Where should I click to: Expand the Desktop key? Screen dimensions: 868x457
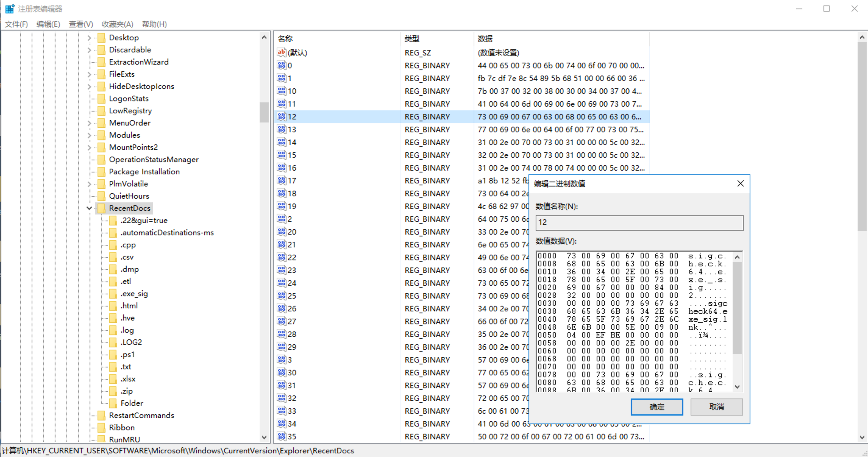89,38
